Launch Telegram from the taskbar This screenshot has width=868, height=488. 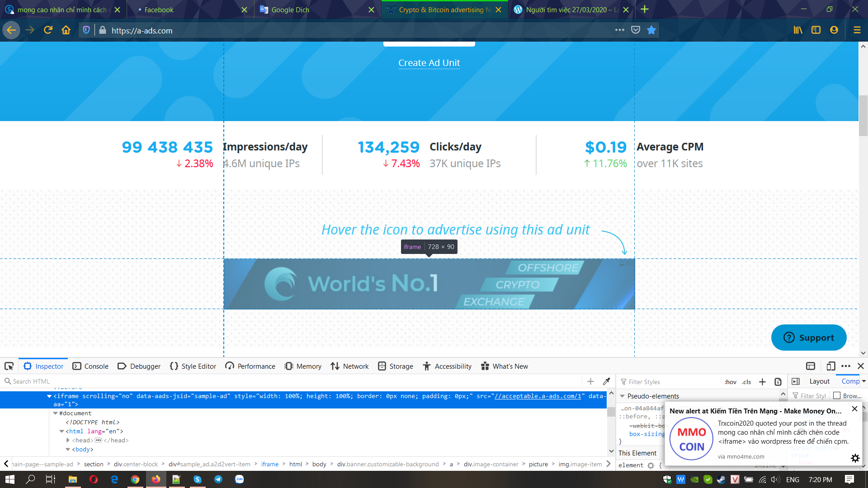point(218,480)
